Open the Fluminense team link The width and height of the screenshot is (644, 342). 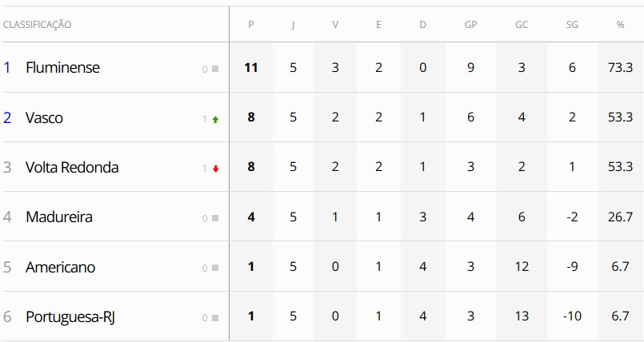(x=62, y=68)
